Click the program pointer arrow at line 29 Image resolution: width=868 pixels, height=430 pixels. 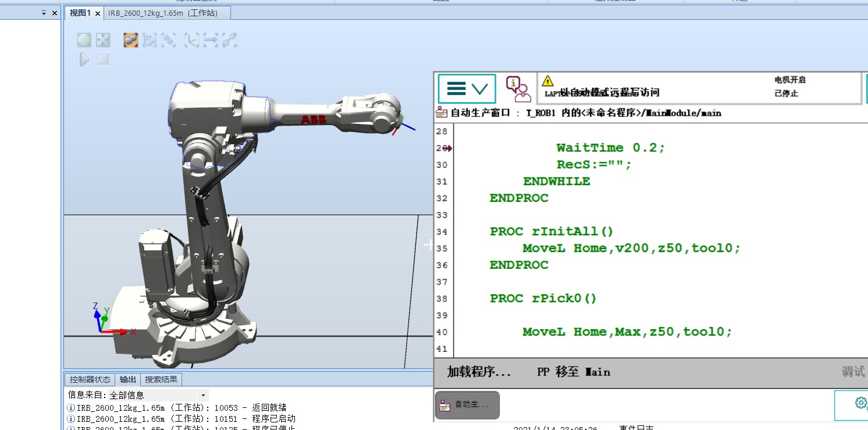pos(447,148)
